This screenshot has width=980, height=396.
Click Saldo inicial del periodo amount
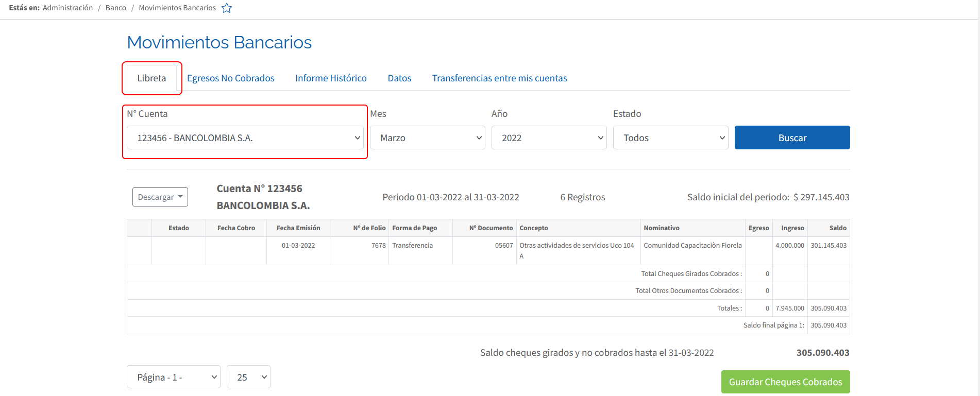pyautogui.click(x=821, y=197)
